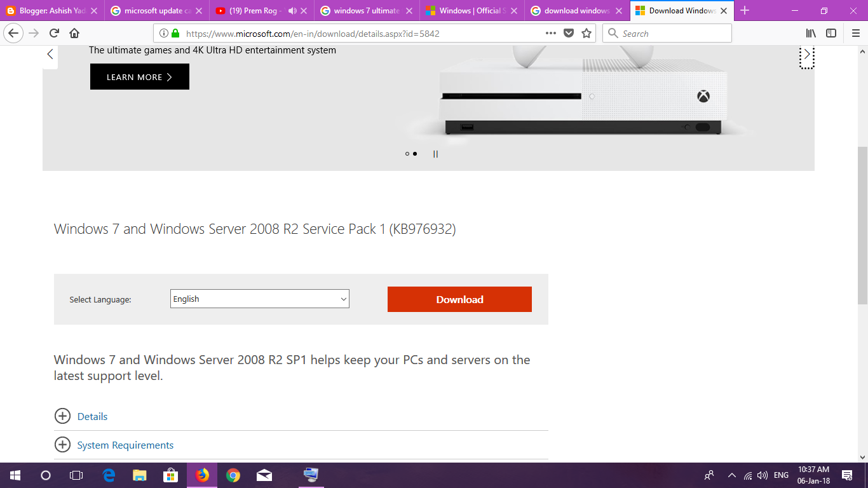868x488 pixels.
Task: Open the Firefox Library icon
Action: [811, 33]
